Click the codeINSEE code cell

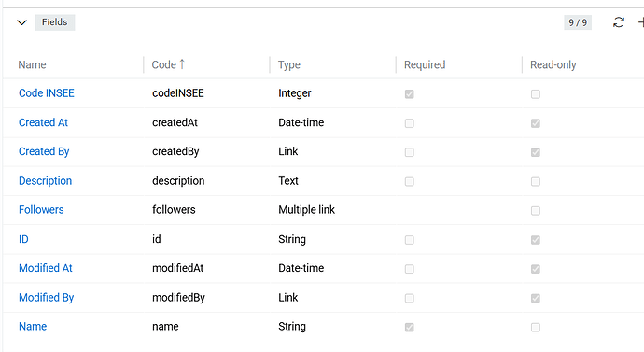[x=178, y=93]
